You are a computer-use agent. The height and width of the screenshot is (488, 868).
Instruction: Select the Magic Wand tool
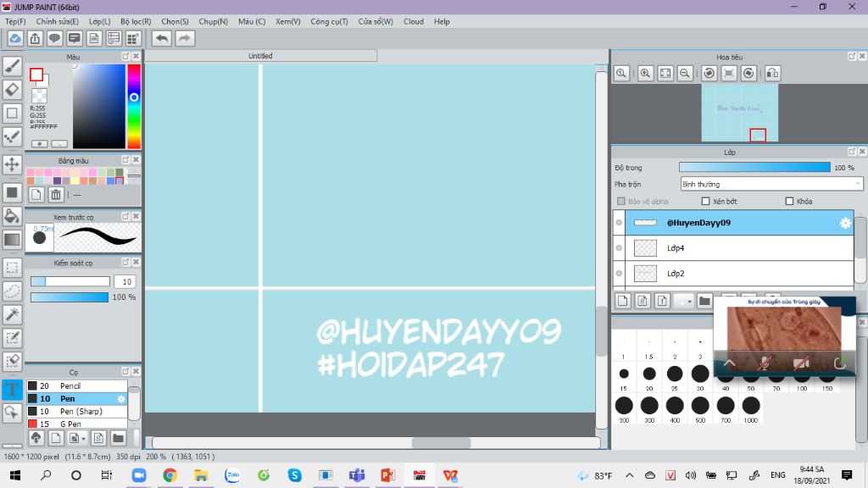tap(12, 314)
